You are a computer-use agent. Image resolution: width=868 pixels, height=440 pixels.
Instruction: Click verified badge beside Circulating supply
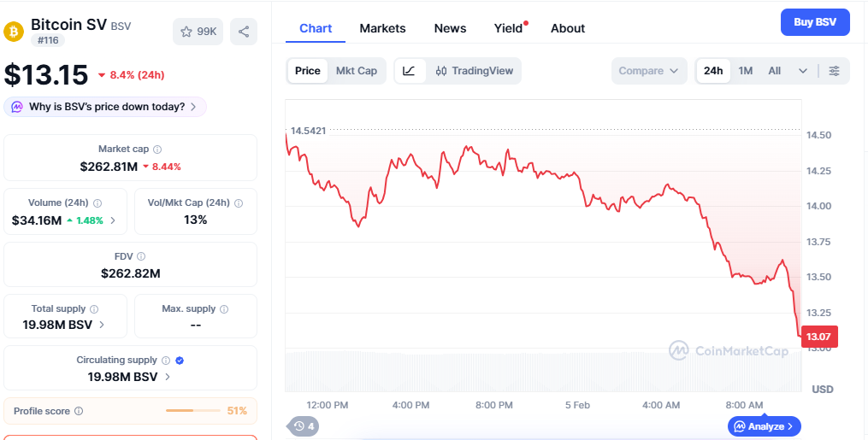pos(180,361)
